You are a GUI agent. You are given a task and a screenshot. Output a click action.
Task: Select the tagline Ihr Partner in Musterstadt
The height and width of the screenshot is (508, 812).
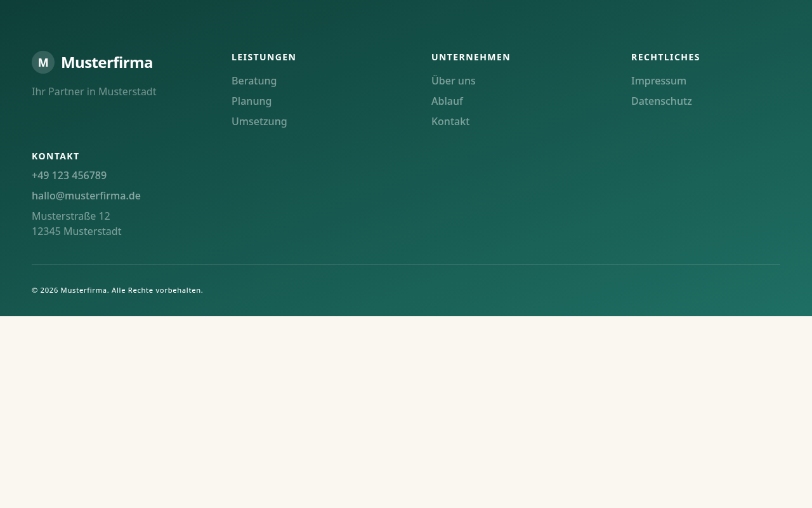94,91
